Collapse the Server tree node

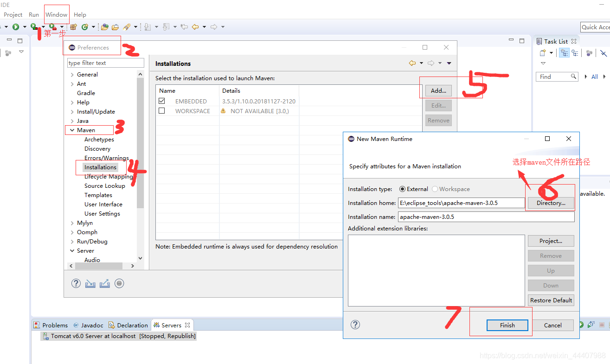coord(72,251)
